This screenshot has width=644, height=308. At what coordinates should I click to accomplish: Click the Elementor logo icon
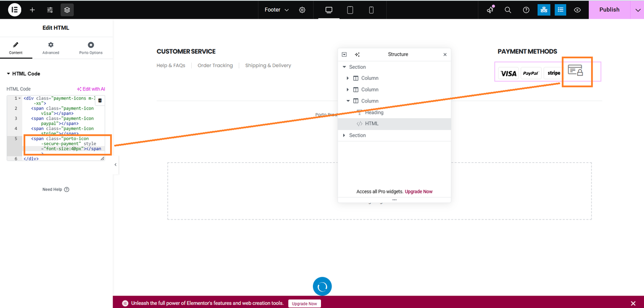point(15,10)
